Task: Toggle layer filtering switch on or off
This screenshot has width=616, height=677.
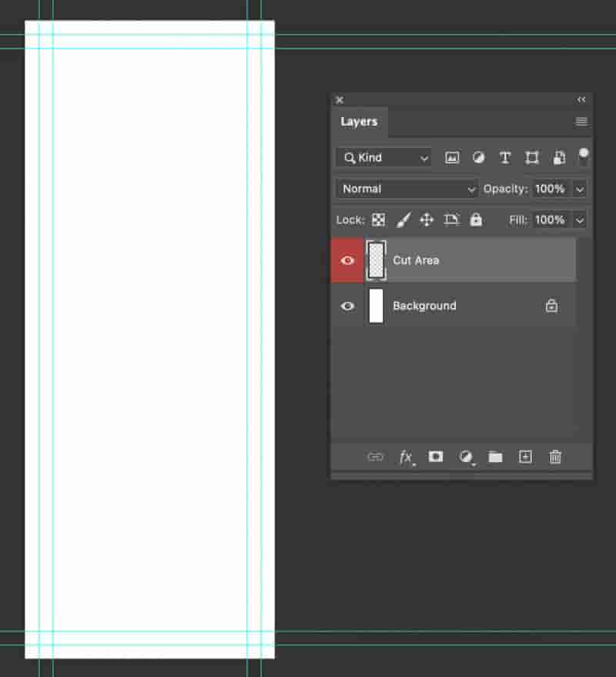Action: pyautogui.click(x=583, y=158)
